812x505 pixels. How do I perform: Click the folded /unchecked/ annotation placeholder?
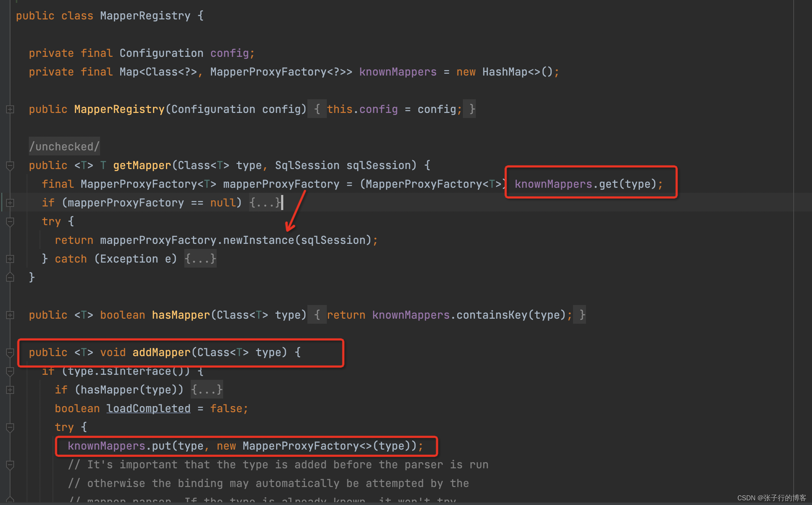click(64, 147)
